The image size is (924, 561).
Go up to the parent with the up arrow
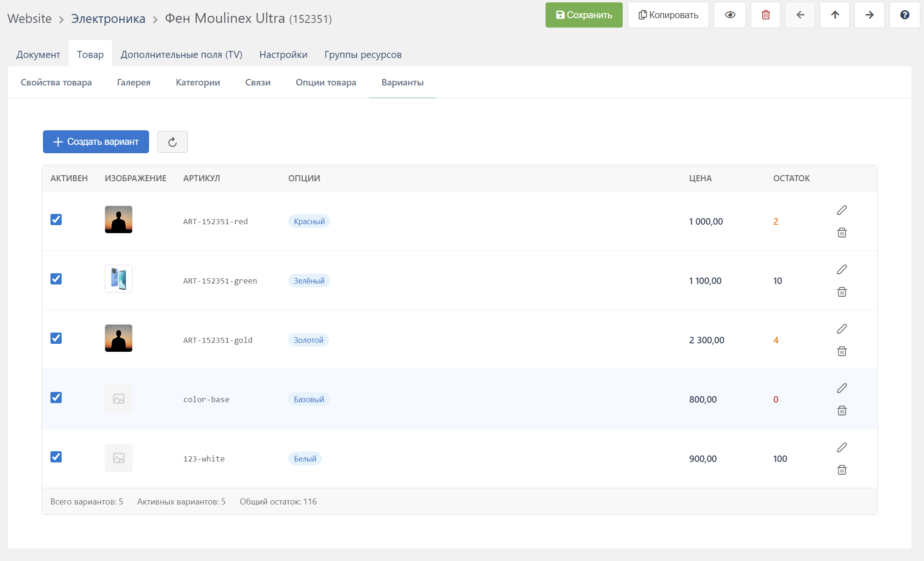point(835,15)
